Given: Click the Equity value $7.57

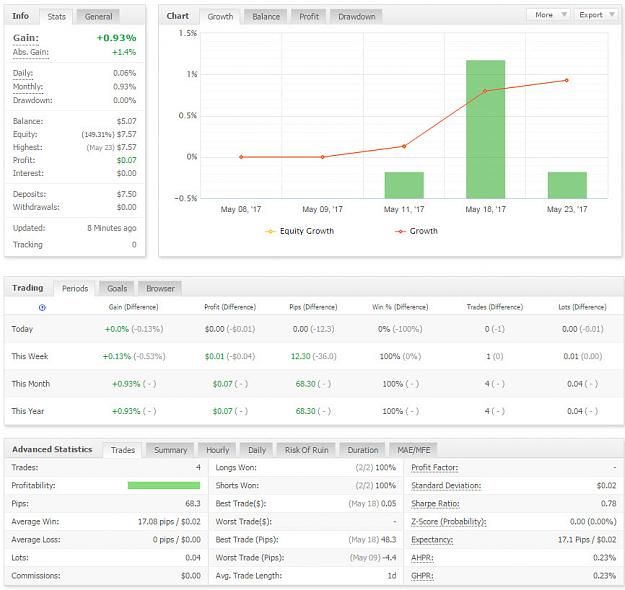Looking at the screenshot, I should pos(126,134).
